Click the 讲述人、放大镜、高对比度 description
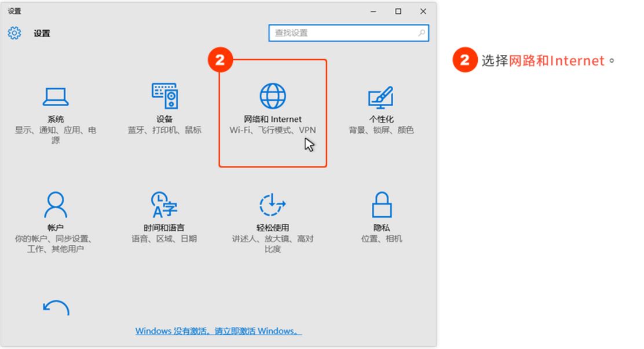Image resolution: width=644 pixels, height=349 pixels. [x=273, y=243]
